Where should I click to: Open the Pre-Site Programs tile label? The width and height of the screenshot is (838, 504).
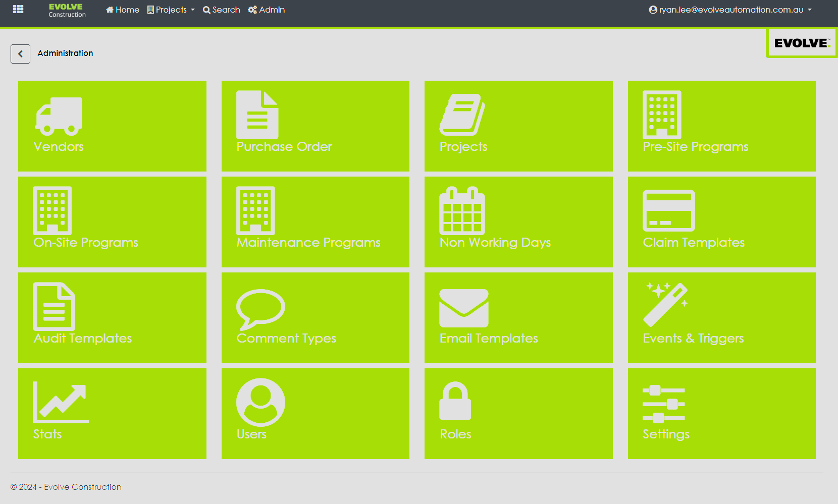[x=695, y=147]
